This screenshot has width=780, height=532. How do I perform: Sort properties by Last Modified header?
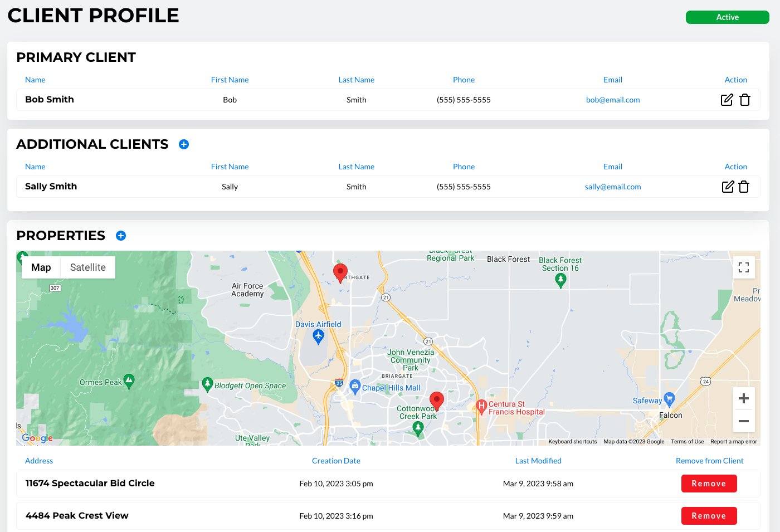pyautogui.click(x=538, y=461)
